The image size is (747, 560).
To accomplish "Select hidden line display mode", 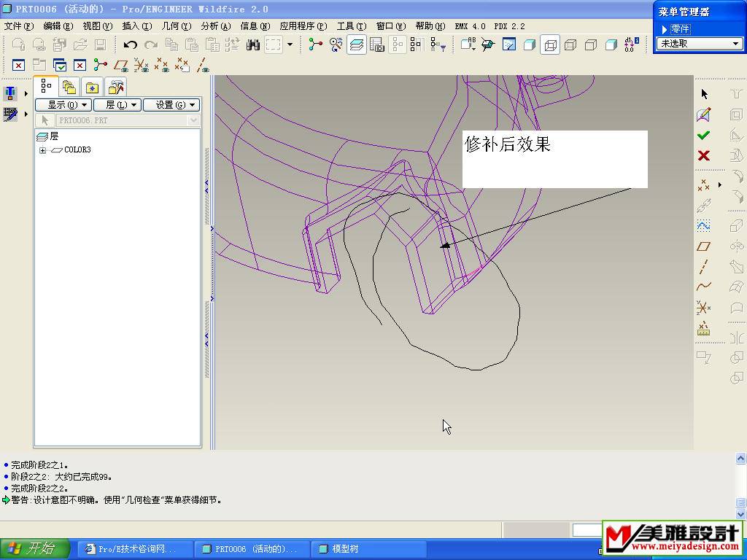I will (x=570, y=45).
